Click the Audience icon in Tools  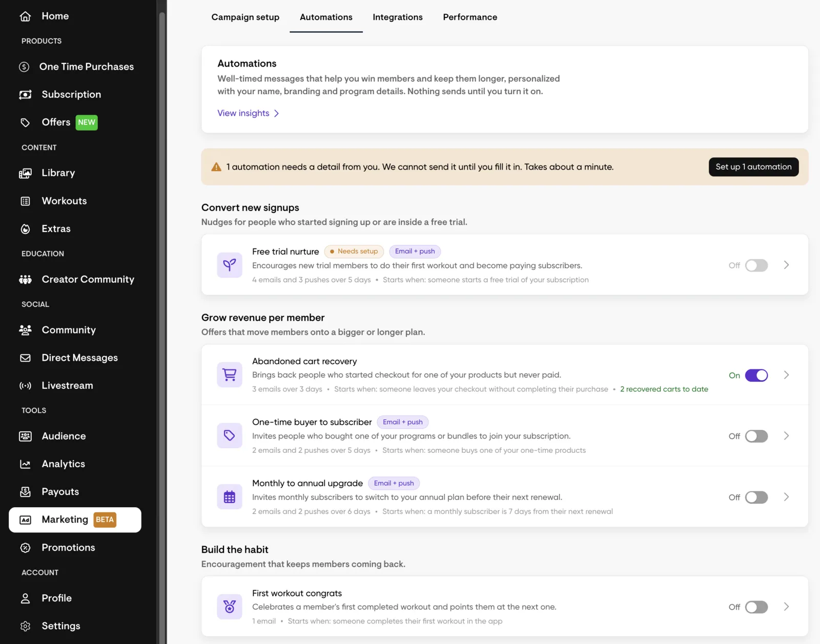(25, 437)
